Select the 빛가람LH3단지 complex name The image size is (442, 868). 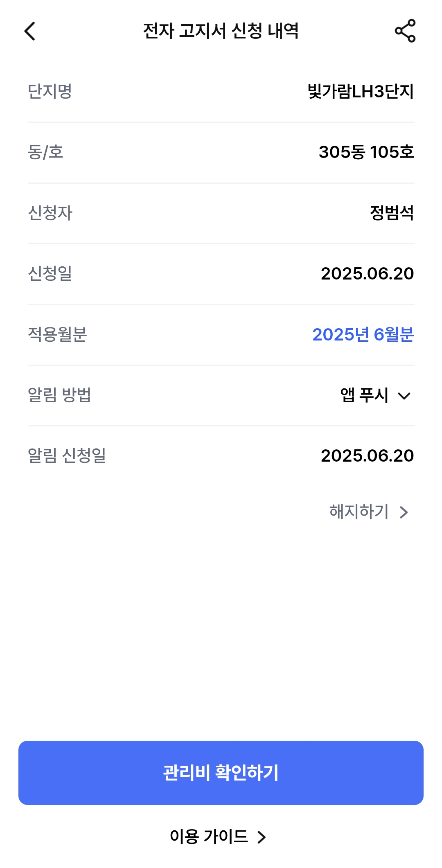(361, 91)
